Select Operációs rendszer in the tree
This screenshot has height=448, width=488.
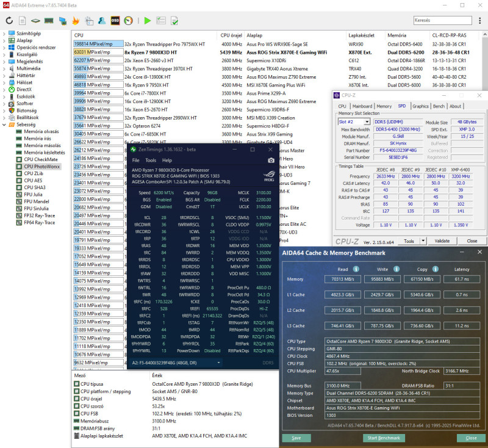click(36, 48)
